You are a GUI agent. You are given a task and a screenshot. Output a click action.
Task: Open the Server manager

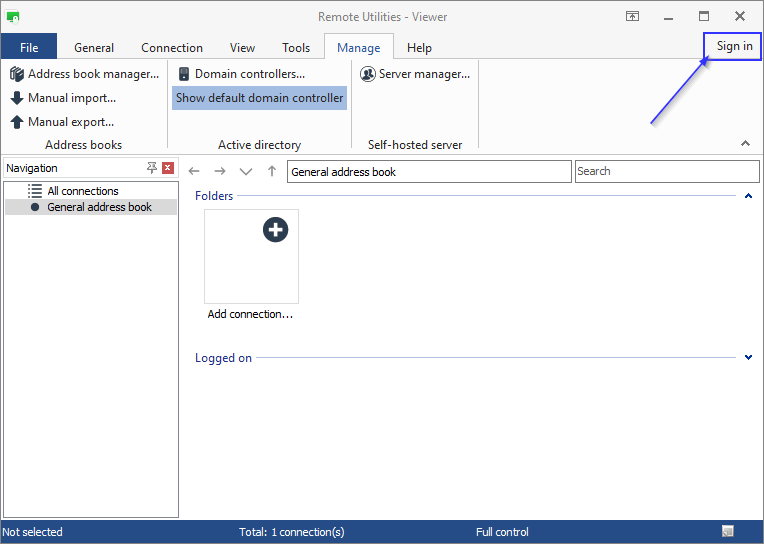(415, 74)
